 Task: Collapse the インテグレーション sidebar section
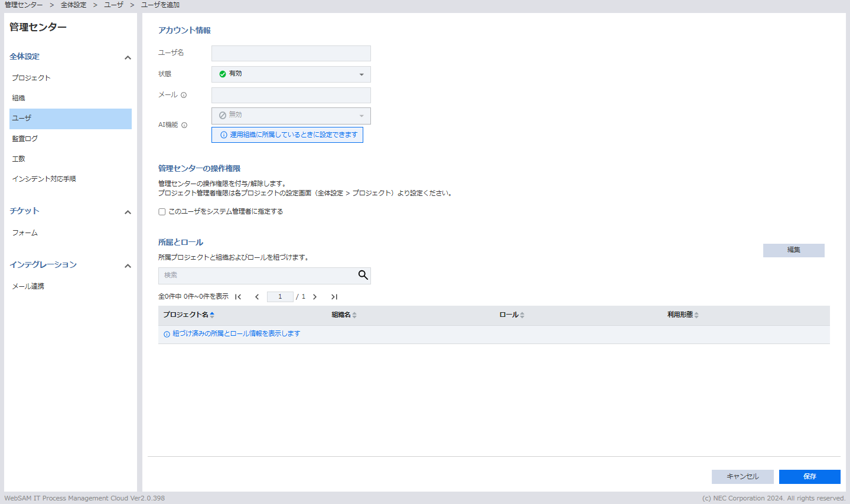coord(128,266)
